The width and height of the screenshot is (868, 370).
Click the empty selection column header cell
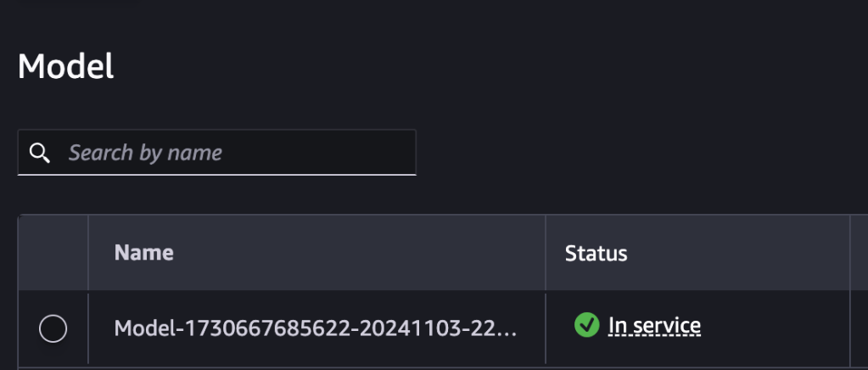53,253
